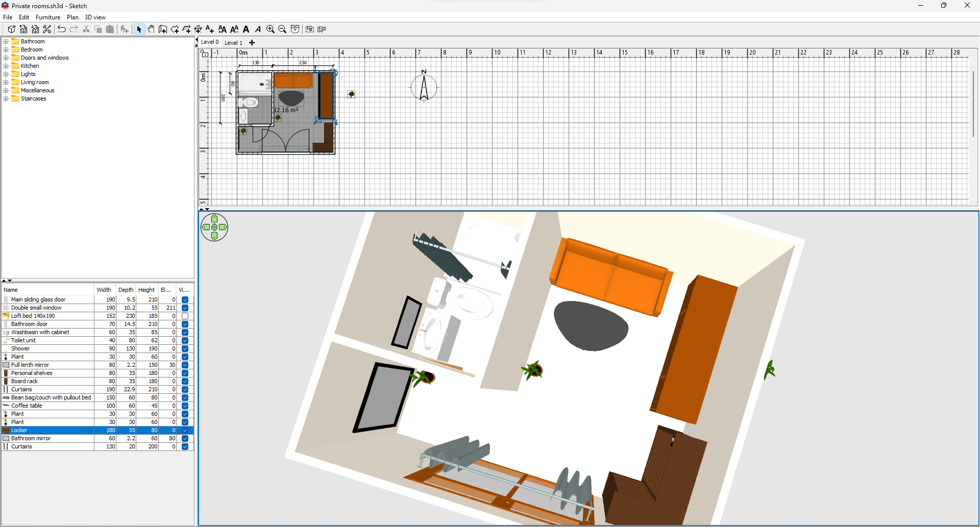Open the 3D view menu
This screenshot has height=527, width=980.
(95, 17)
